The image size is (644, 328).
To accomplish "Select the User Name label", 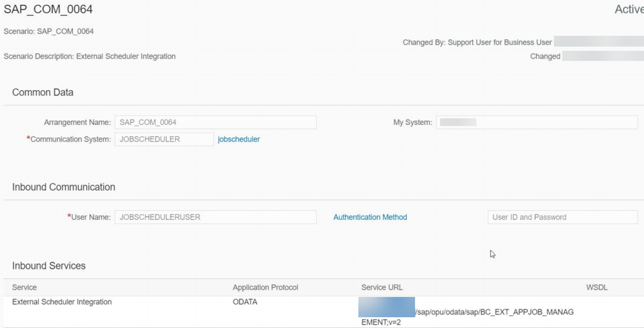I will (89, 217).
